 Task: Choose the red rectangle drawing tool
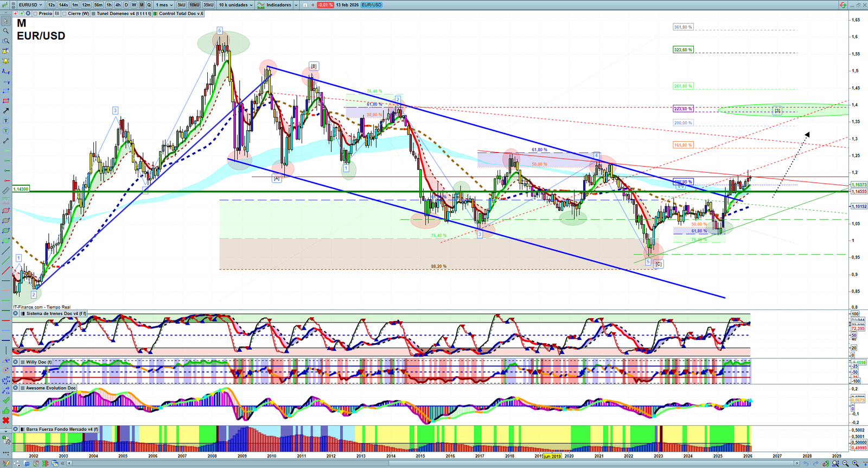click(x=6, y=101)
